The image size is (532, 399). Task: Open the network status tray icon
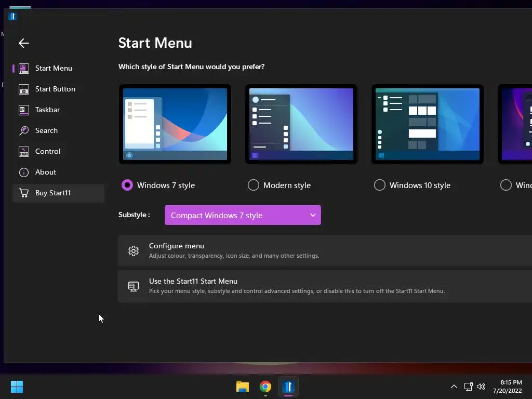point(468,387)
